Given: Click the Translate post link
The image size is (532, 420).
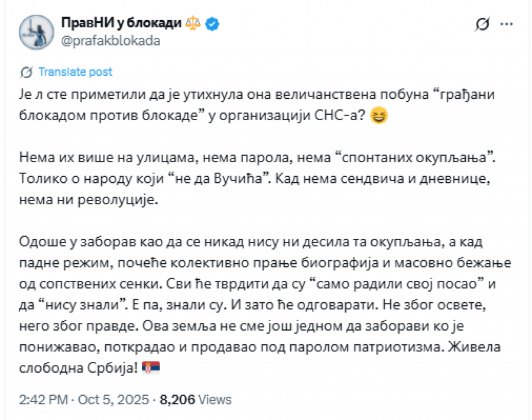Looking at the screenshot, I should (x=75, y=72).
